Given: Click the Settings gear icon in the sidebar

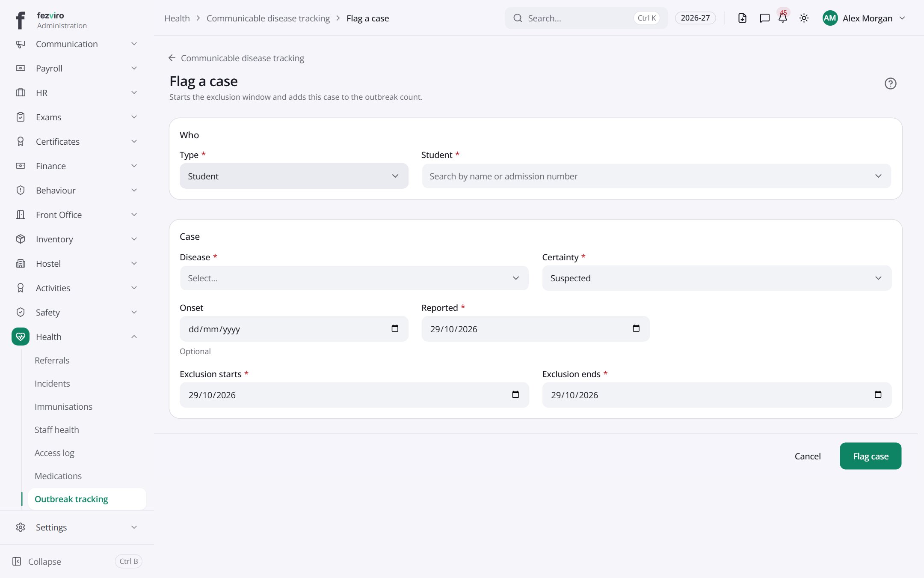Looking at the screenshot, I should point(21,527).
